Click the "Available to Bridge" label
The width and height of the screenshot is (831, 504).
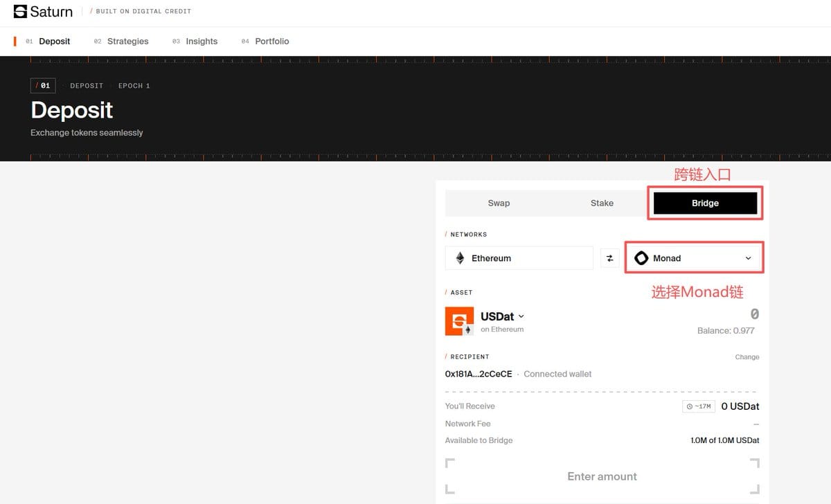click(479, 440)
